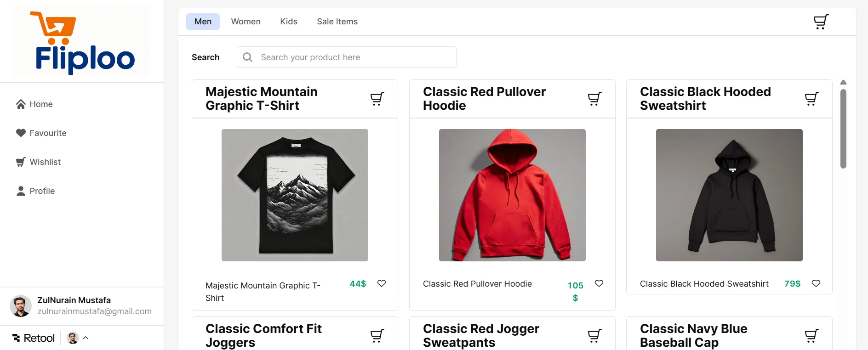Switch to the Sale Items tab
The width and height of the screenshot is (868, 350).
pos(337,21)
